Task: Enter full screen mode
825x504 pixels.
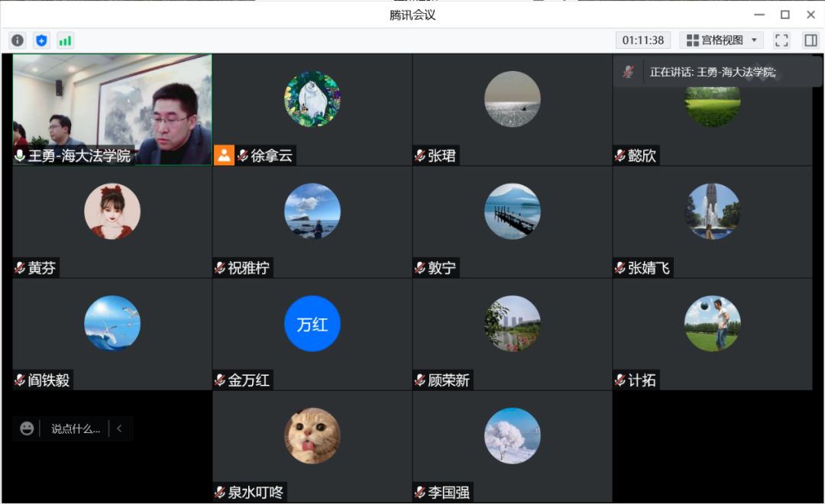Action: pyautogui.click(x=781, y=40)
